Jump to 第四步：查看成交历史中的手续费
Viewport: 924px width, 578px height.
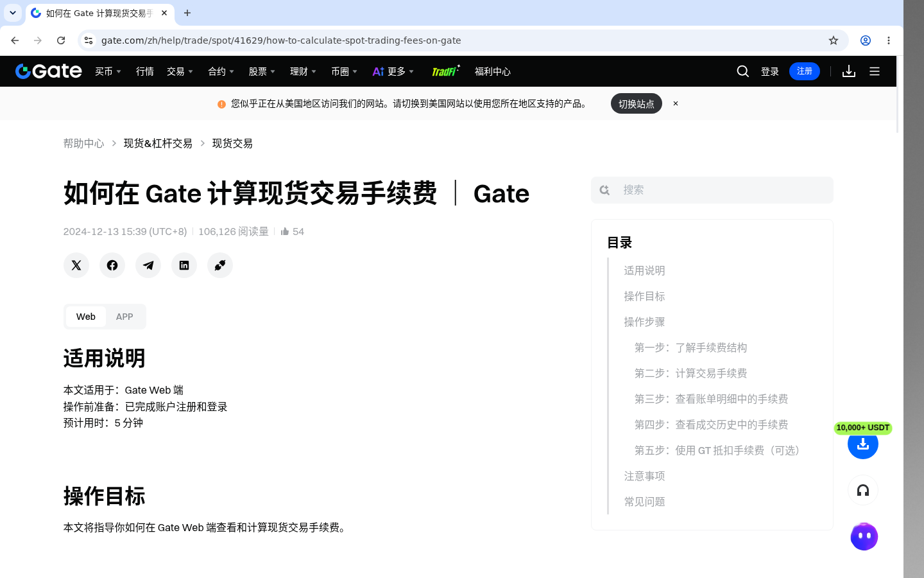tap(711, 425)
